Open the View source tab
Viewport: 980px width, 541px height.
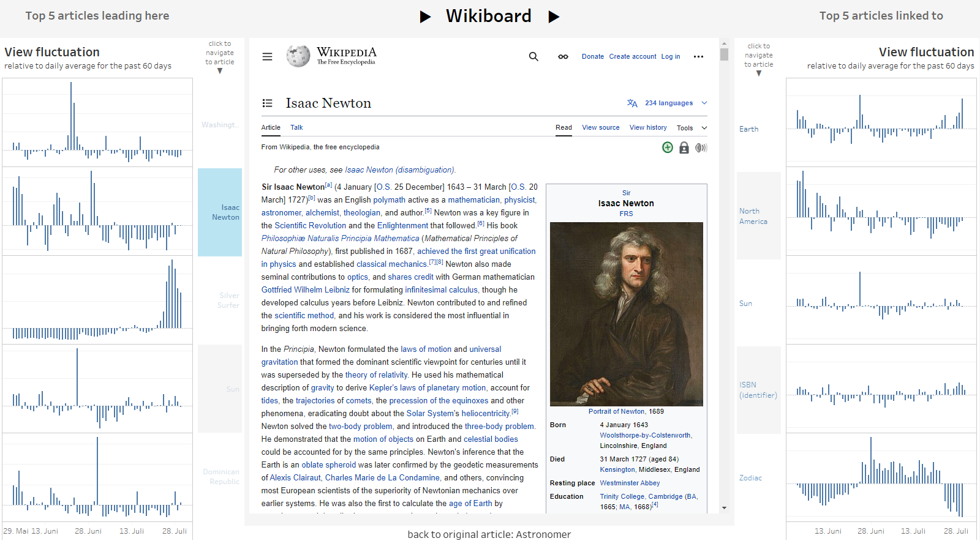click(600, 128)
